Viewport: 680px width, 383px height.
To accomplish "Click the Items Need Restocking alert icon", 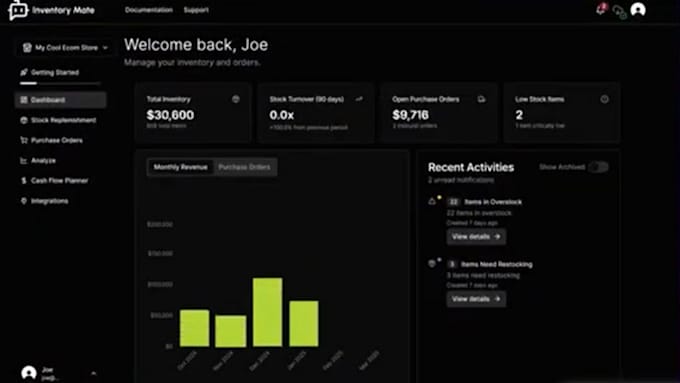I will [x=432, y=263].
